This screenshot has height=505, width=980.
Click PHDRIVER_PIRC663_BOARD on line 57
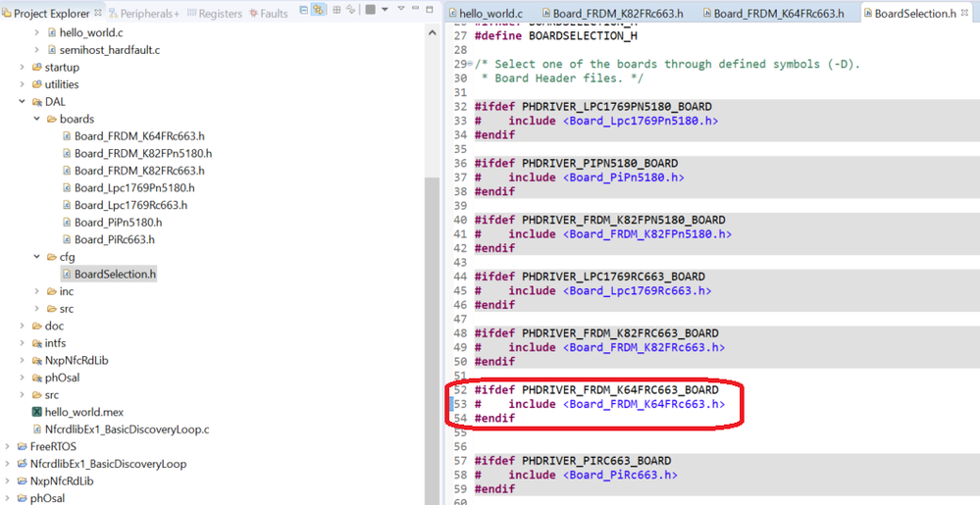pyautogui.click(x=596, y=461)
